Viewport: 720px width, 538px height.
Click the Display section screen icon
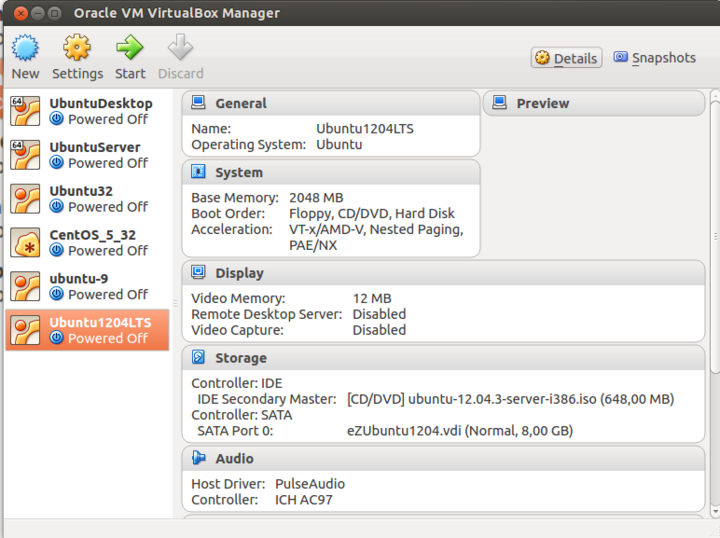pyautogui.click(x=198, y=272)
